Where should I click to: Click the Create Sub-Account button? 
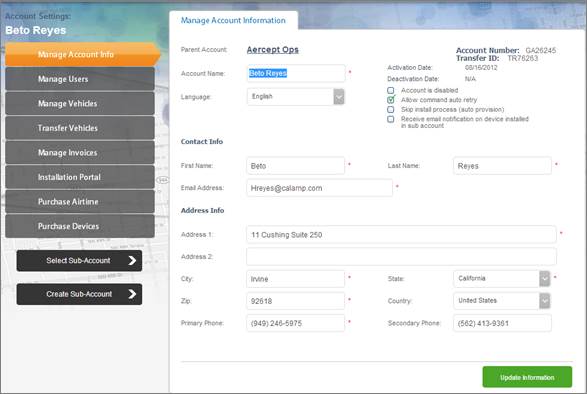point(79,294)
